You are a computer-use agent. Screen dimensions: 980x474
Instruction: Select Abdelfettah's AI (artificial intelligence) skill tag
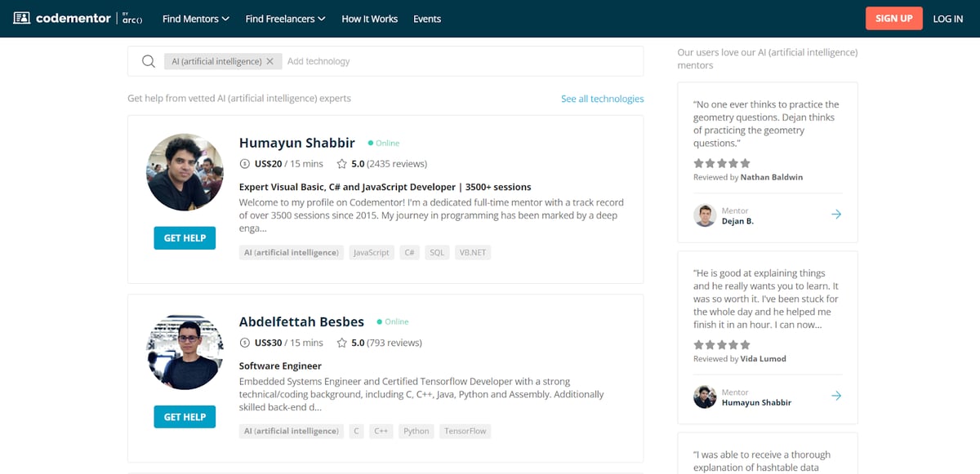point(292,431)
